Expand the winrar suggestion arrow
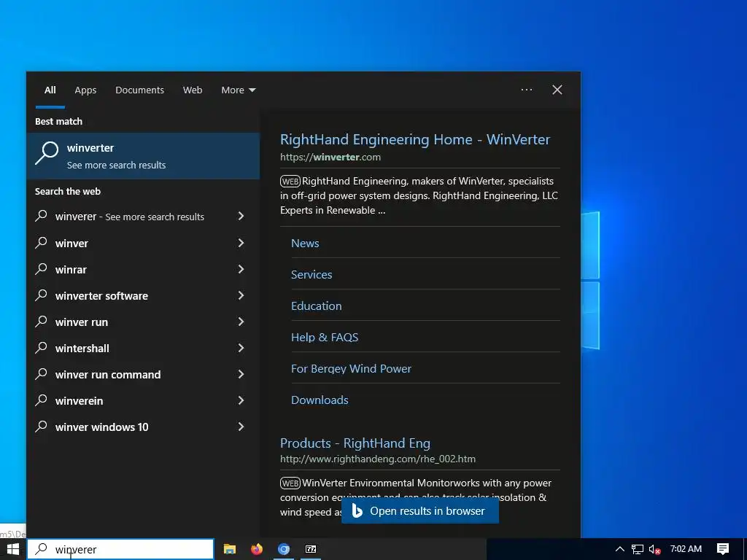 241,269
